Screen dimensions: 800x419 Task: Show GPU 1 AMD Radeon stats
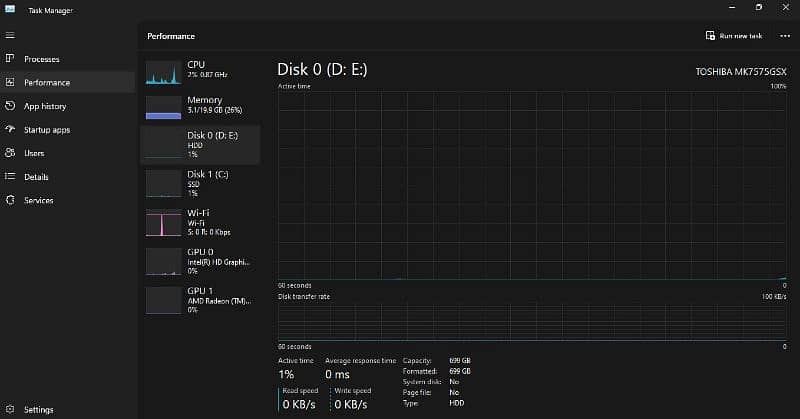200,300
